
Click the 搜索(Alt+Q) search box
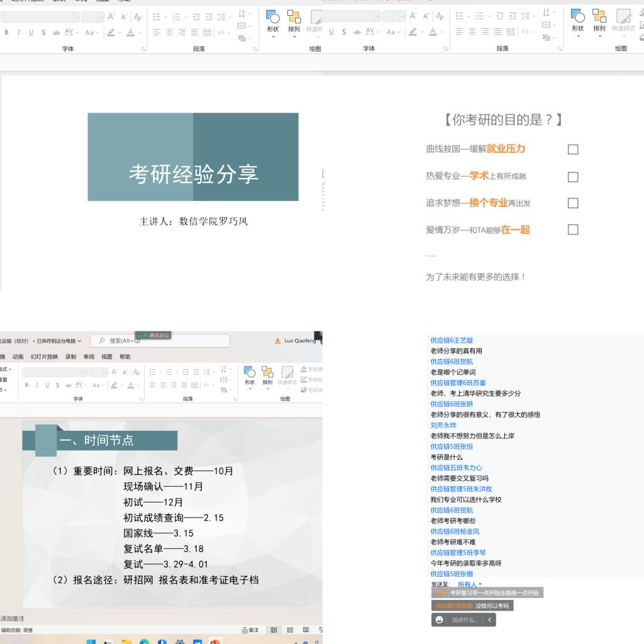[160, 341]
